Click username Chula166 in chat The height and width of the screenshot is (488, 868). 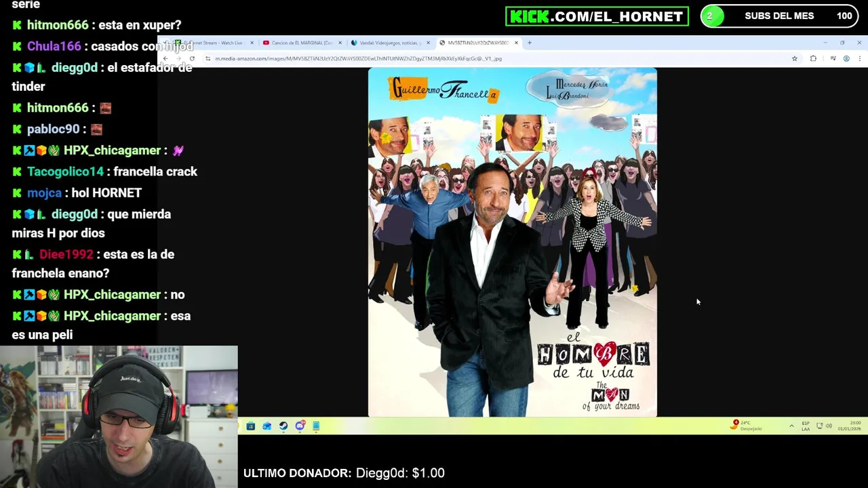pos(54,46)
